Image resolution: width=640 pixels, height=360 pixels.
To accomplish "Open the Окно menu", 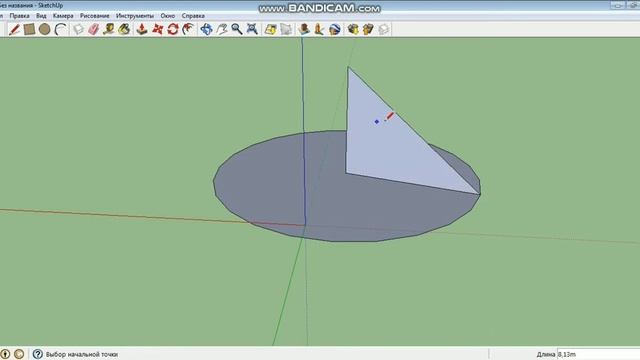I will point(168,16).
